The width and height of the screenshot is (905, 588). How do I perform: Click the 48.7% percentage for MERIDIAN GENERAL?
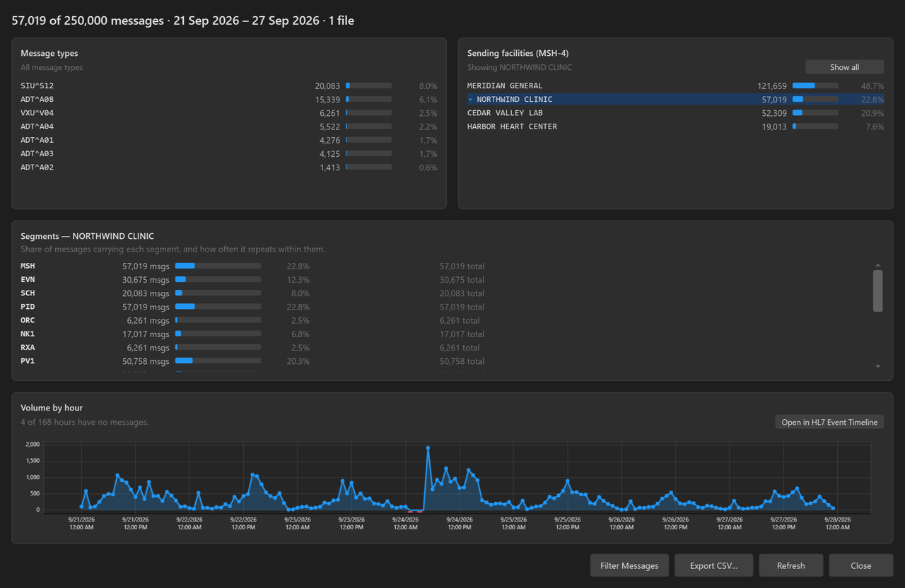872,86
